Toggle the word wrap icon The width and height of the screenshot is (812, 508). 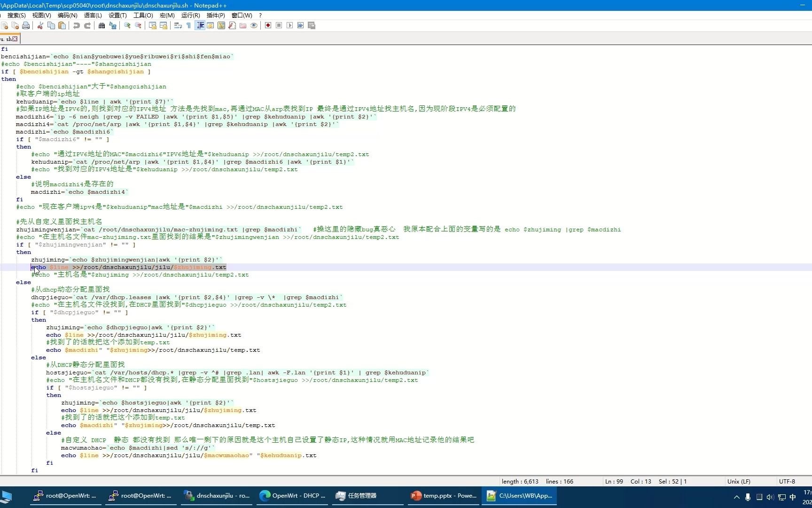tap(178, 25)
